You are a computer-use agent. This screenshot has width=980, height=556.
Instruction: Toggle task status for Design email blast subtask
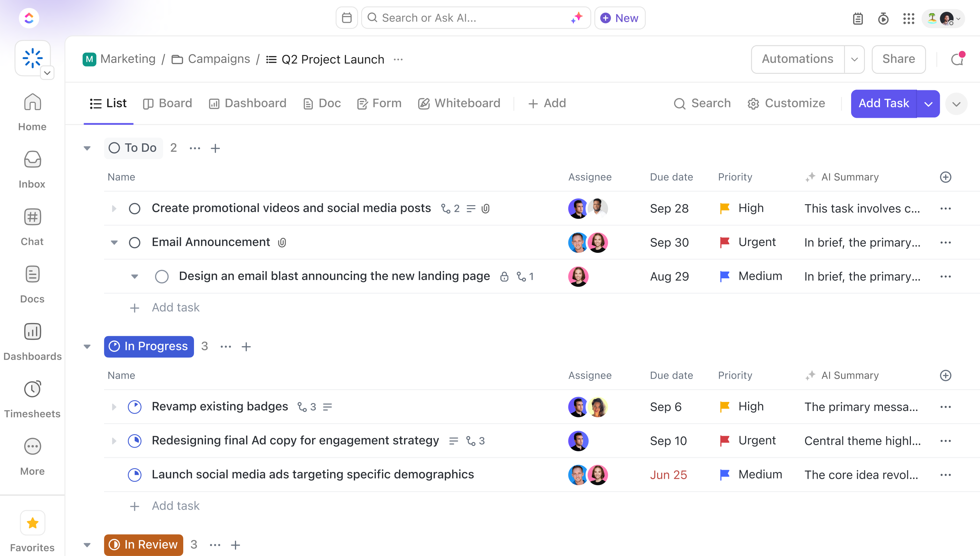pos(161,276)
